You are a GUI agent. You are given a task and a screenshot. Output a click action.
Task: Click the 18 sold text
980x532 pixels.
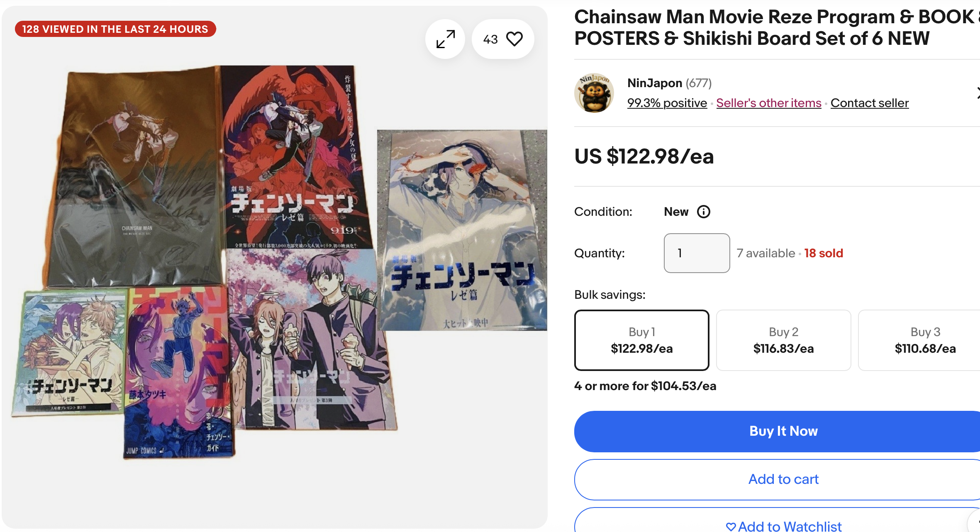(823, 253)
